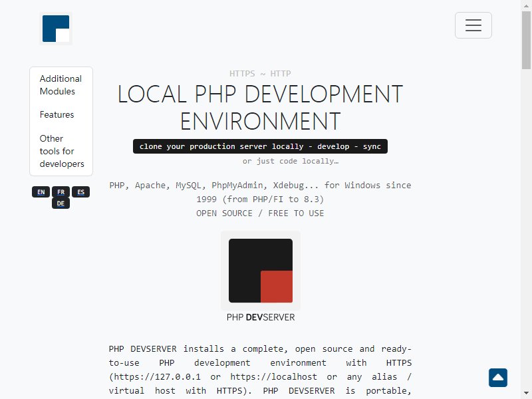Switch language to EN
Image resolution: width=532 pixels, height=399 pixels.
[x=41, y=192]
